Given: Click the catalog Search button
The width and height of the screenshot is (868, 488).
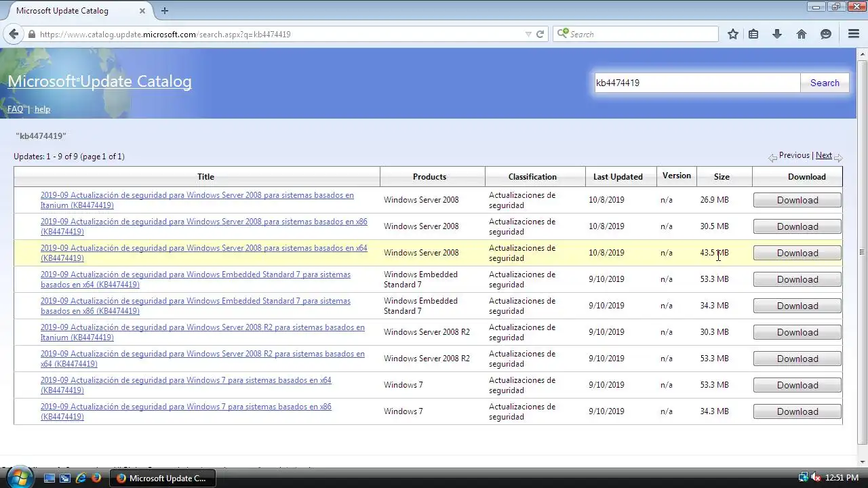Looking at the screenshot, I should 825,83.
